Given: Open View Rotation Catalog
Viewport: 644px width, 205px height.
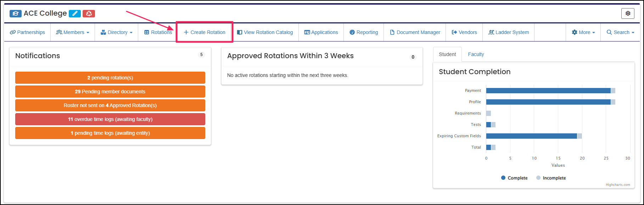Looking at the screenshot, I should (x=265, y=32).
